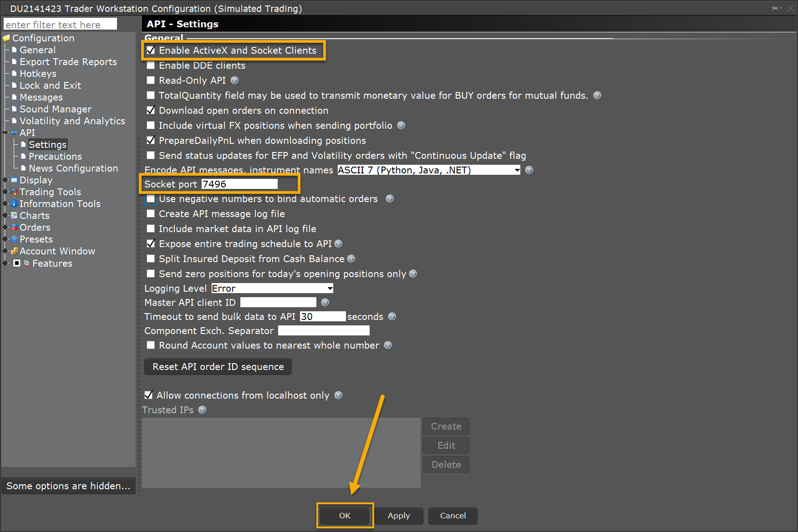Click the pin icon in title bar
Viewport: 798px width, 532px height.
point(776,8)
